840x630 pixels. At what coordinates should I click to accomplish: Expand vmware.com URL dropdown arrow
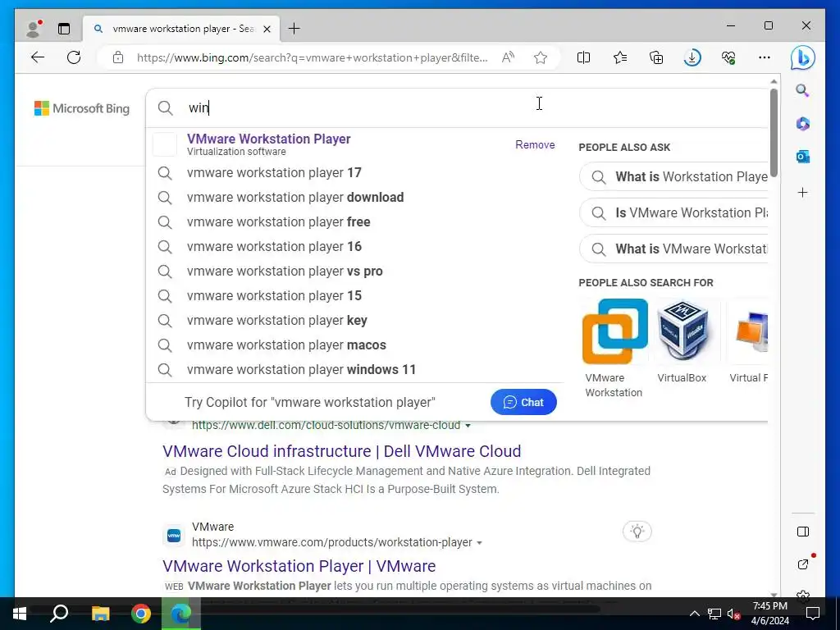click(479, 543)
